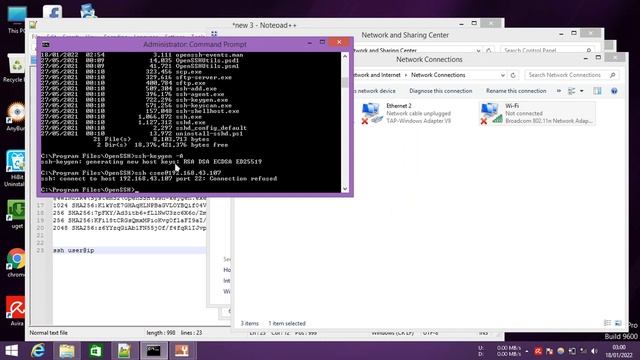Switch to Command Prompt taskbar button
The width and height of the screenshot is (640, 360).
pyautogui.click(x=153, y=351)
